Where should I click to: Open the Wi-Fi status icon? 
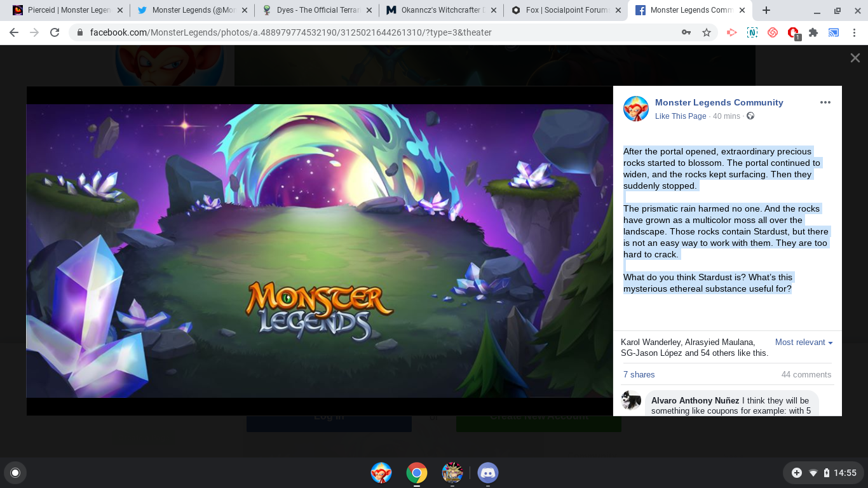click(x=813, y=473)
